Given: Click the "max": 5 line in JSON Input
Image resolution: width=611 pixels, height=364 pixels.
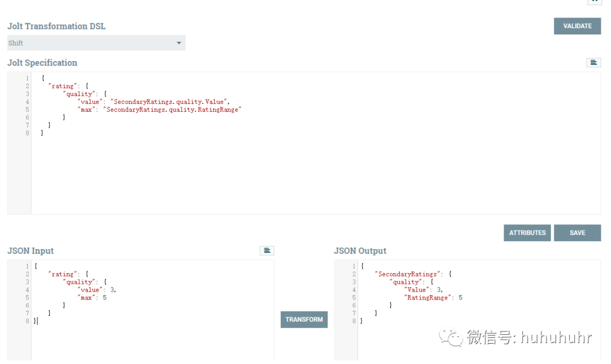Looking at the screenshot, I should click(x=92, y=298).
